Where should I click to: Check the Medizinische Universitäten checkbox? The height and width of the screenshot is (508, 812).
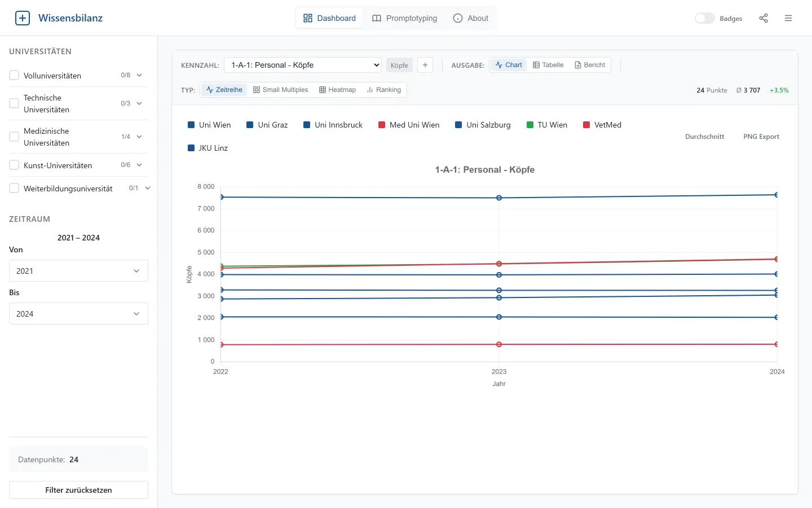pos(14,137)
